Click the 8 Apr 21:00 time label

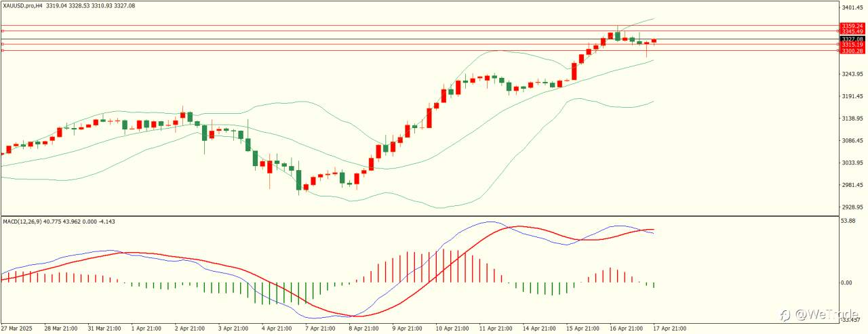[363, 329]
